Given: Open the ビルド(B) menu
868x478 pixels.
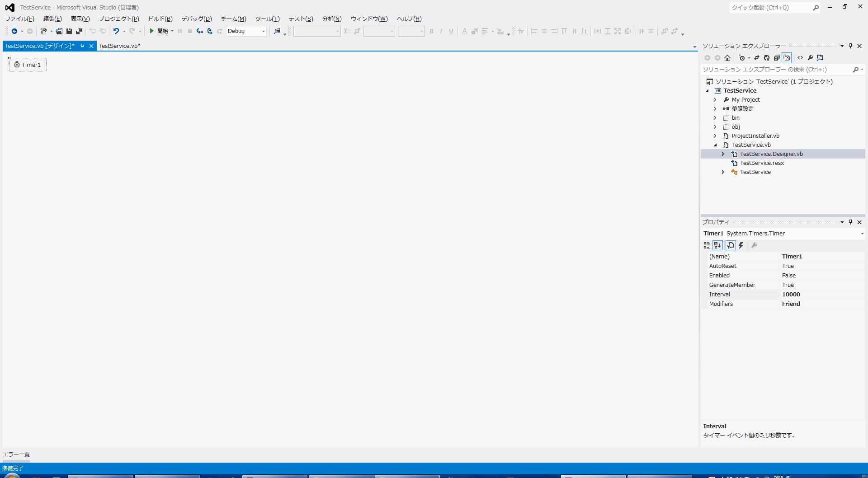Looking at the screenshot, I should [x=160, y=19].
